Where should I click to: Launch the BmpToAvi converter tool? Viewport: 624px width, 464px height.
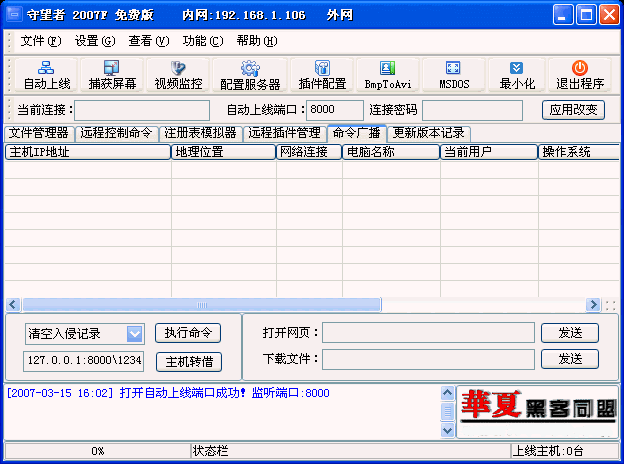point(387,76)
